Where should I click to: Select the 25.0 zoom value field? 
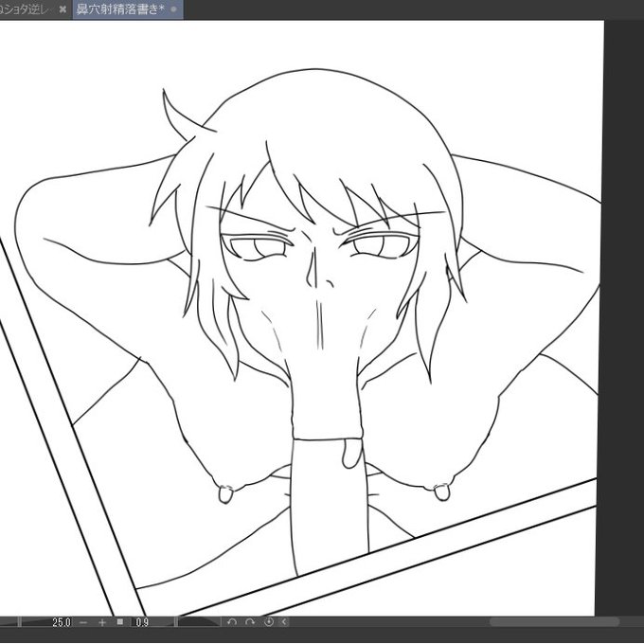point(61,622)
